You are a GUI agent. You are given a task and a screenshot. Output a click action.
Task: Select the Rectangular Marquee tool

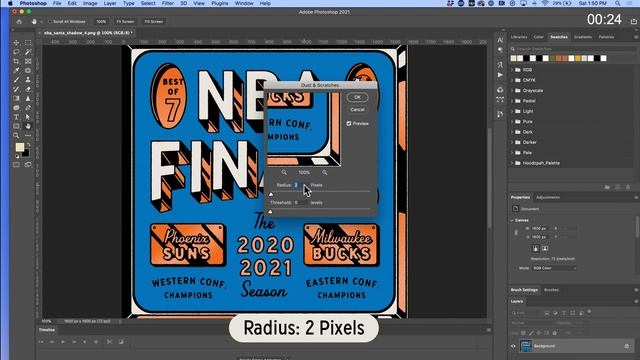tap(28, 42)
